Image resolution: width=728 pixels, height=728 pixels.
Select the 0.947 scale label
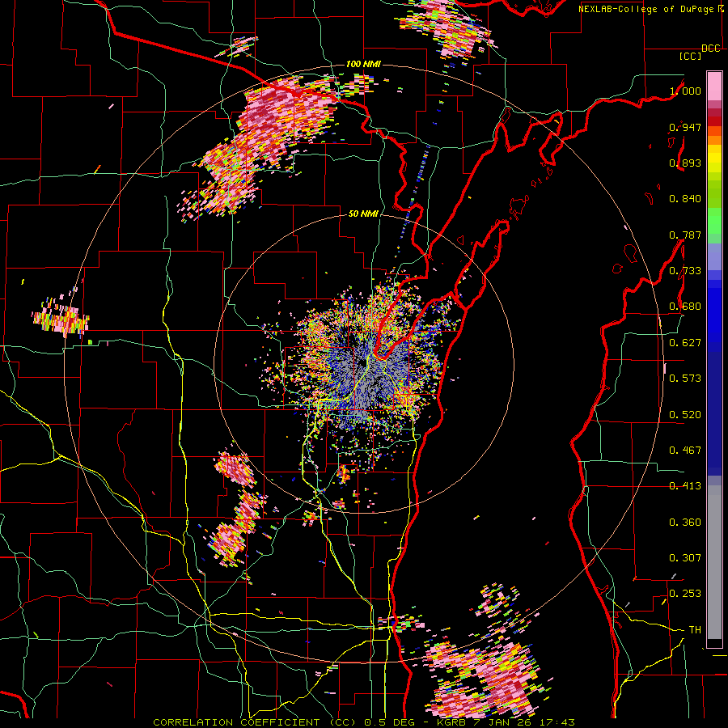click(685, 127)
